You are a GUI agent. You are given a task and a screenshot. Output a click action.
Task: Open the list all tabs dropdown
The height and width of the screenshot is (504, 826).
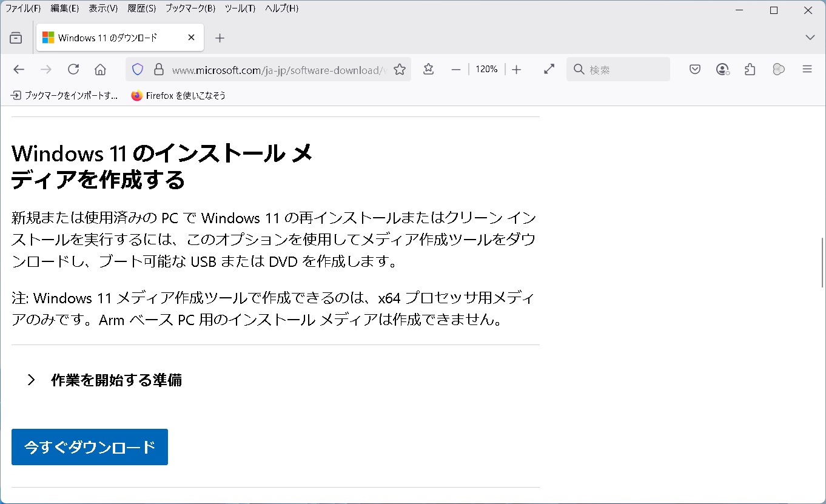[810, 38]
